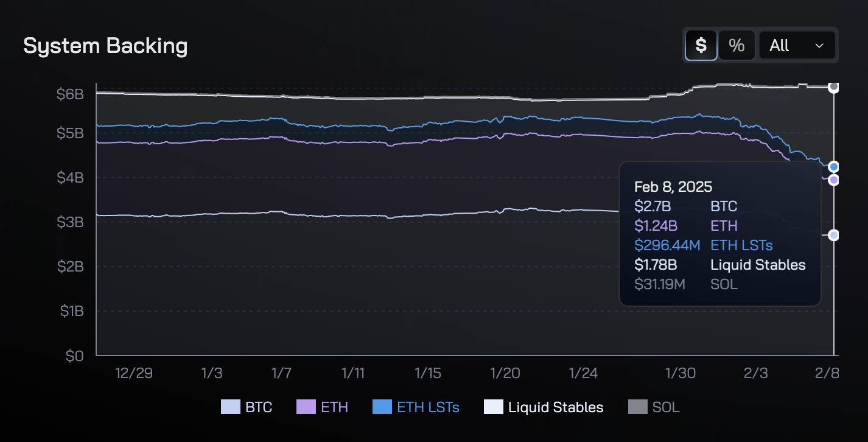The image size is (868, 442).
Task: Click the SOL legend color swatch
Action: click(637, 407)
